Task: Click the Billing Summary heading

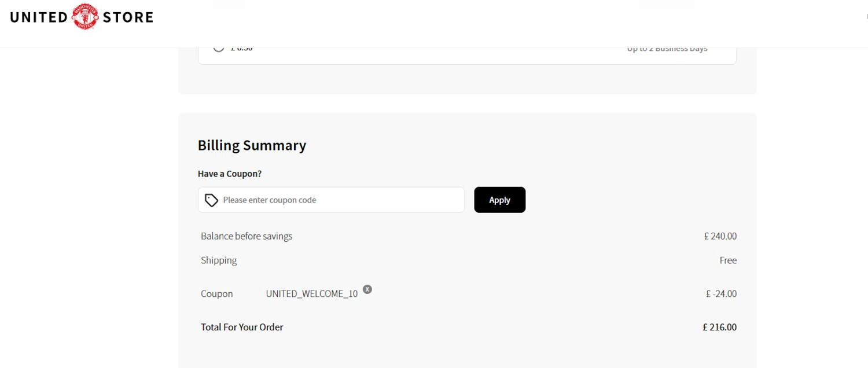Action: tap(252, 145)
